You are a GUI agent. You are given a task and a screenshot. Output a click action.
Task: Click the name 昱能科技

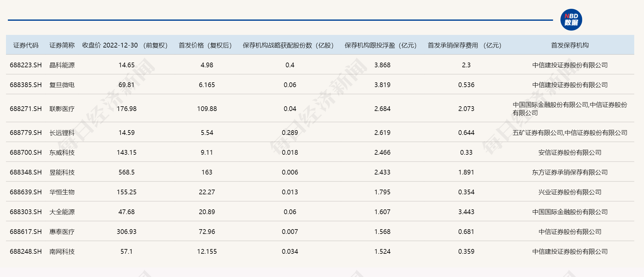tap(62, 172)
